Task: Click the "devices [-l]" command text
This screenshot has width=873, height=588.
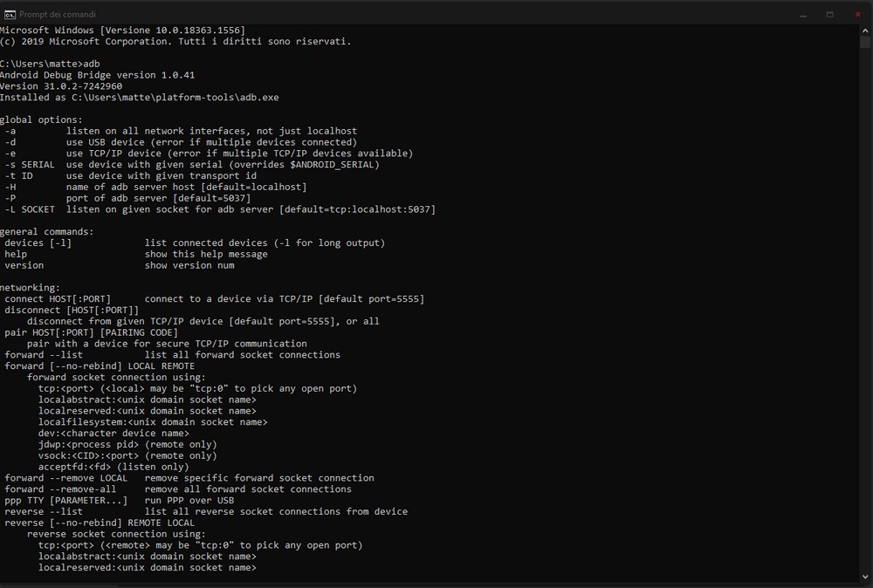Action: (x=38, y=243)
